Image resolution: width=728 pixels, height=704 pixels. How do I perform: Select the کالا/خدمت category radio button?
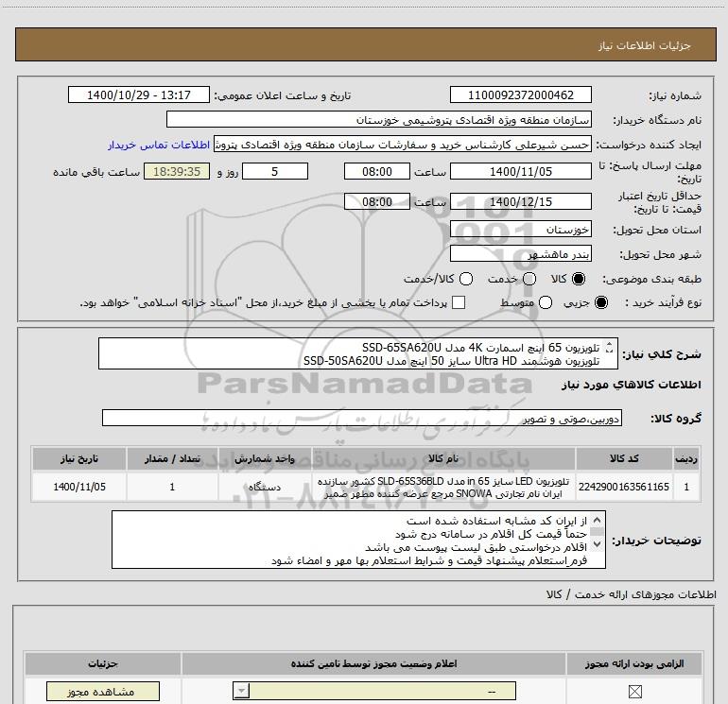(466, 279)
